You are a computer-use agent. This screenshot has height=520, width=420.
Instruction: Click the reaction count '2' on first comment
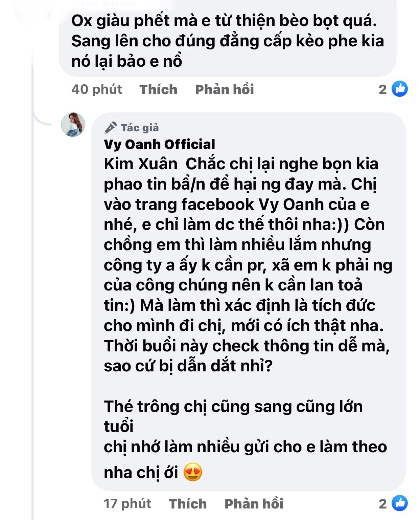tap(382, 89)
